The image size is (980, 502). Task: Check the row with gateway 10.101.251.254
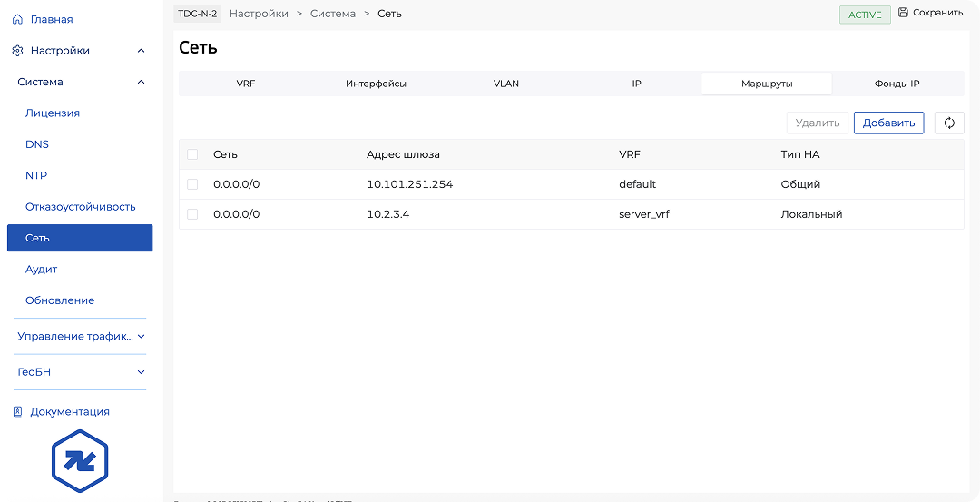click(192, 184)
